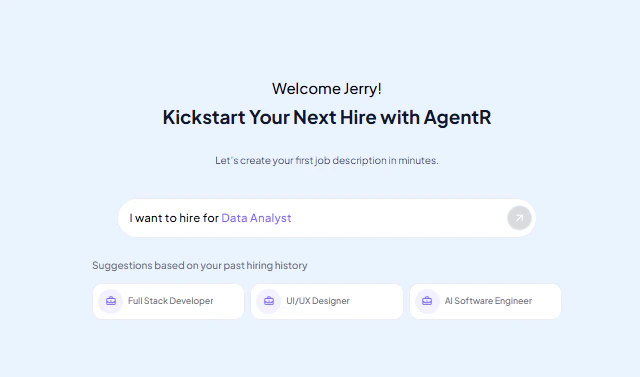Click the 'Data Analyst' placeholder text
Viewport: 640px width, 377px height.
(256, 218)
